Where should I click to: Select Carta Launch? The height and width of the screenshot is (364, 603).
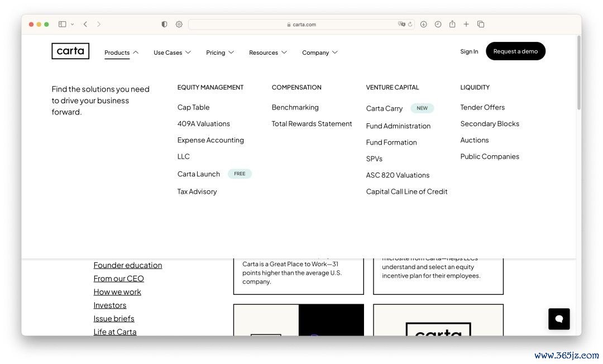coord(198,174)
